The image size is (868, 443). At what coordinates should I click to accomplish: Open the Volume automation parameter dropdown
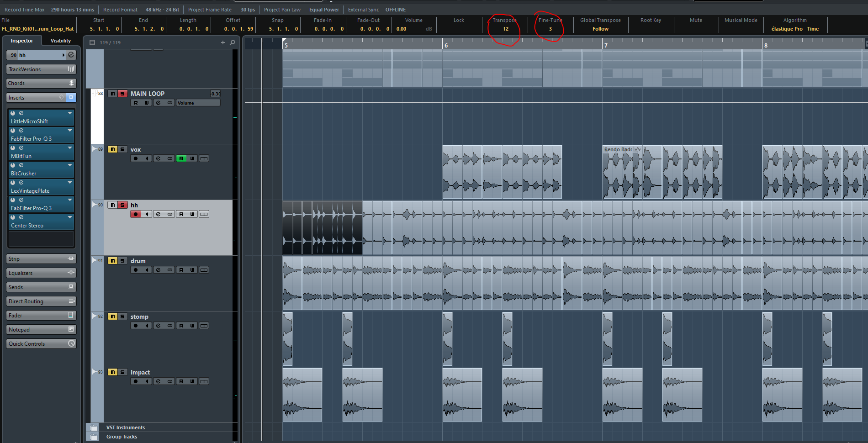coord(198,103)
